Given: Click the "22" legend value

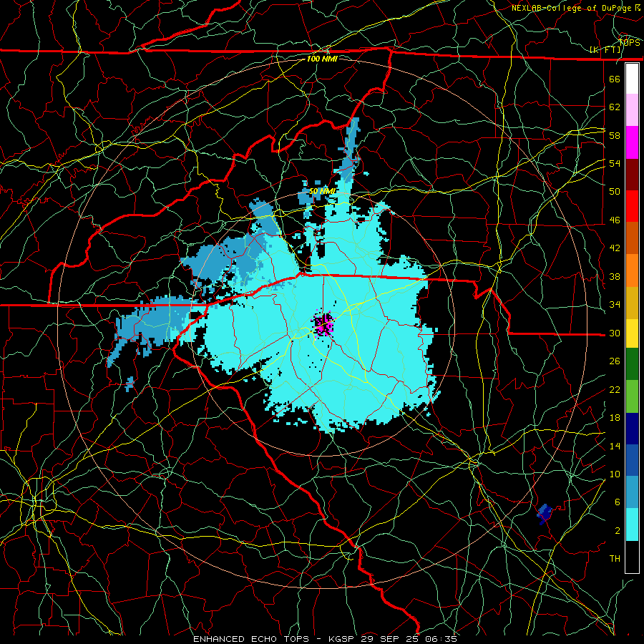Looking at the screenshot, I should tap(615, 389).
